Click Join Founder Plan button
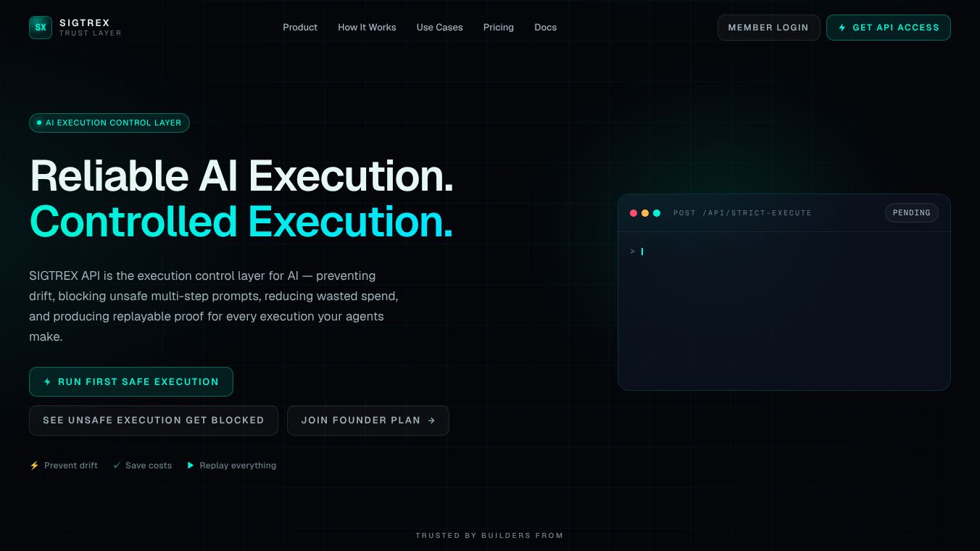 click(368, 420)
